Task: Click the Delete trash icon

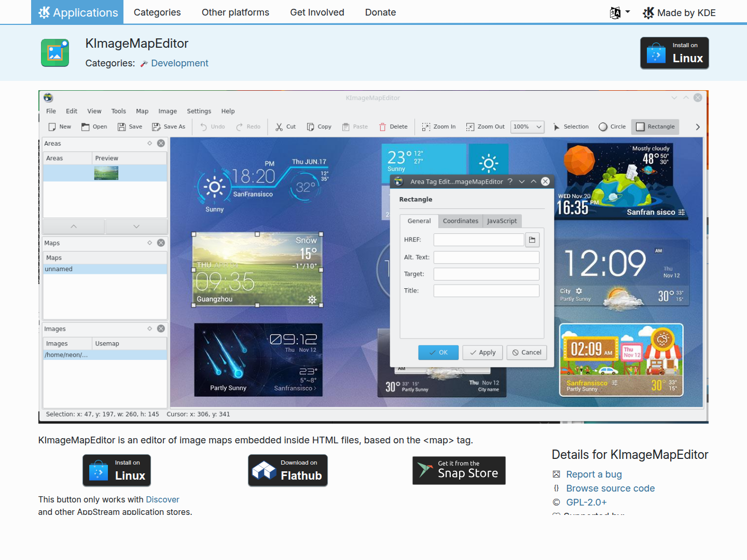Action: 383,127
